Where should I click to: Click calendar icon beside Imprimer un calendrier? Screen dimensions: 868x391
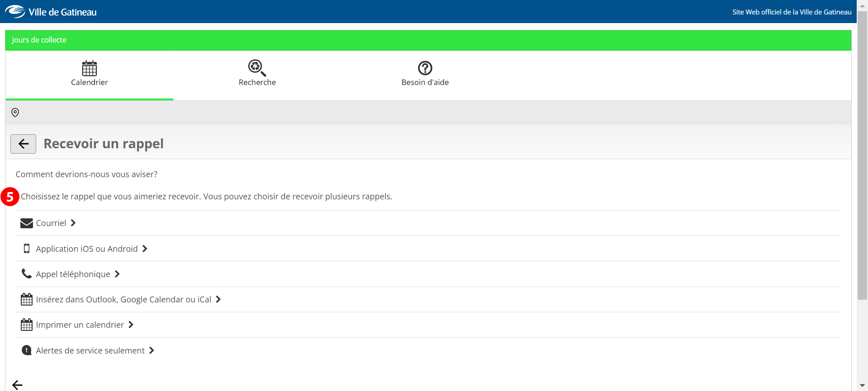[x=27, y=325]
